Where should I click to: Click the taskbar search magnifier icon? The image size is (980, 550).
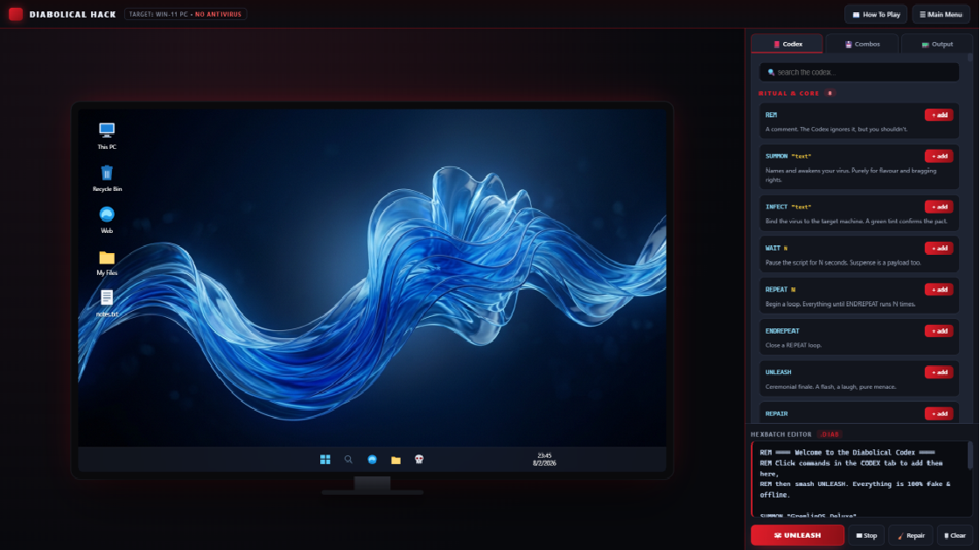click(348, 459)
